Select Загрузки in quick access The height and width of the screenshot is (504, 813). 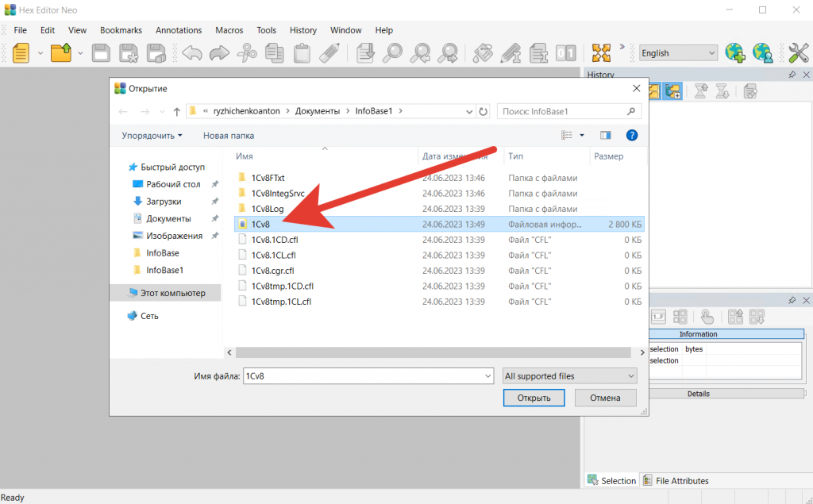164,201
